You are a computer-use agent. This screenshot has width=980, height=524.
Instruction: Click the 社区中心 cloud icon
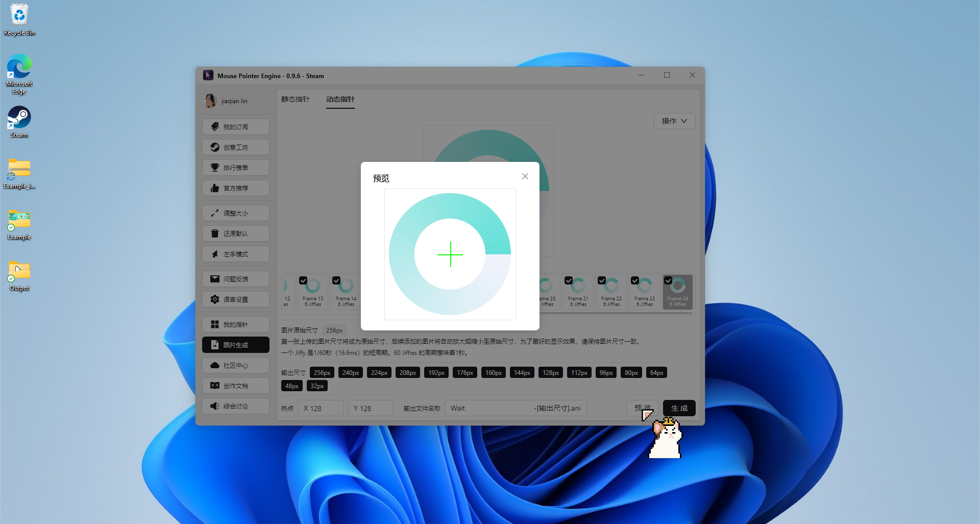coord(215,365)
